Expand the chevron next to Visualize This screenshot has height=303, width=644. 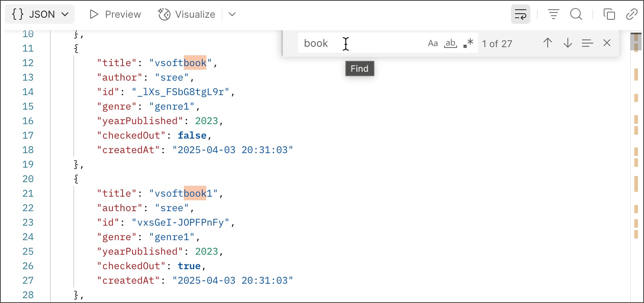[x=232, y=15]
